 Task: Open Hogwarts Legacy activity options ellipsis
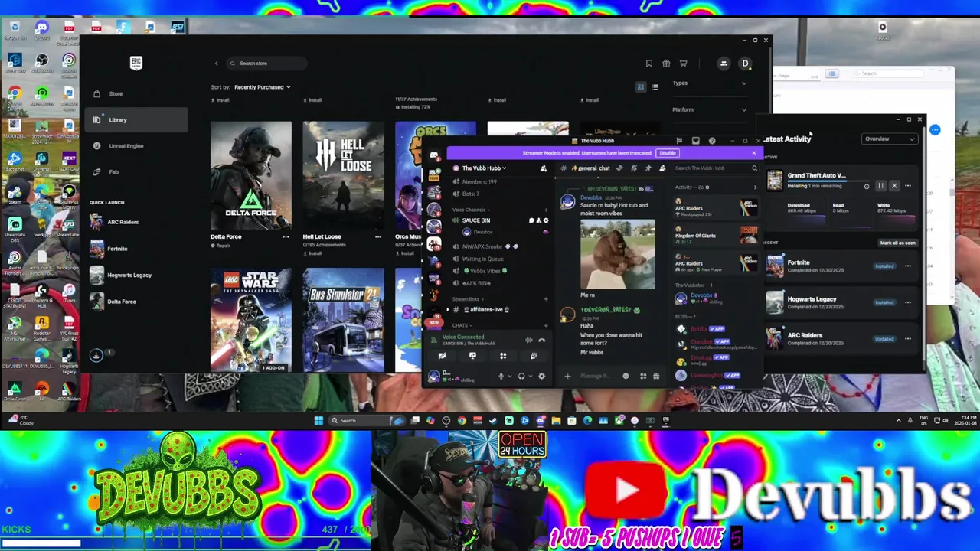click(908, 302)
